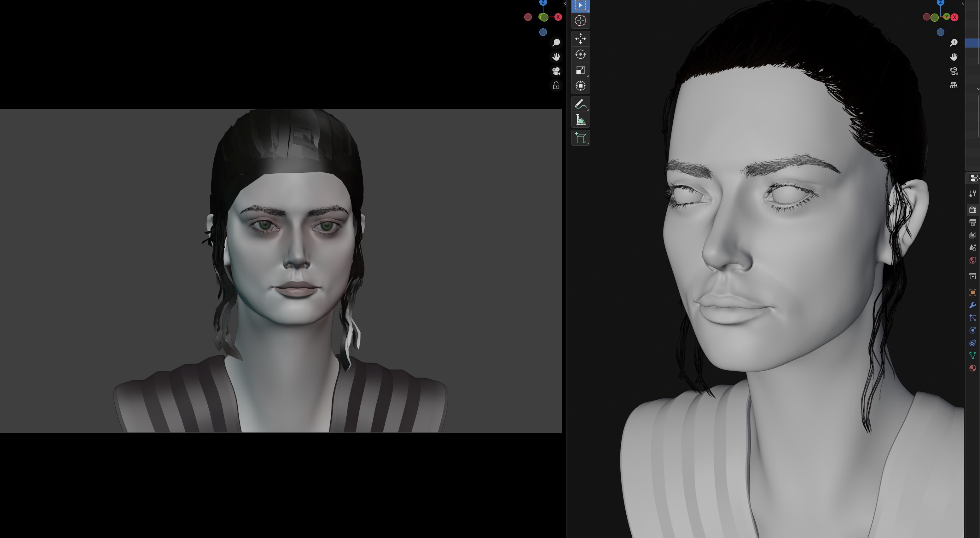980x538 pixels.
Task: Select the Add Cube tool
Action: [x=580, y=138]
